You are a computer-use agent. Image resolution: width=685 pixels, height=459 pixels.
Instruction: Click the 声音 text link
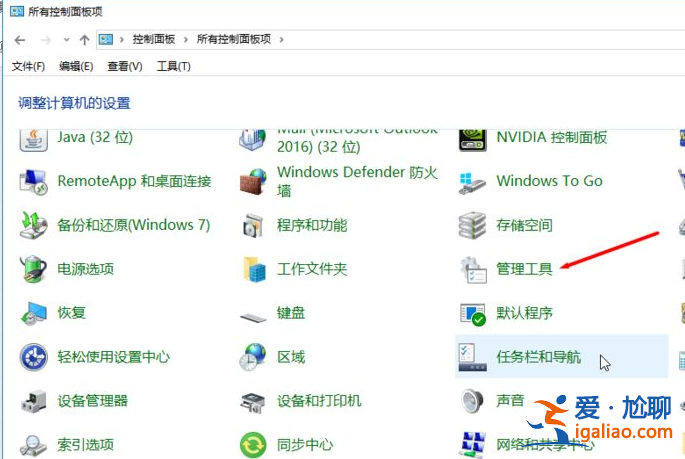[x=510, y=400]
